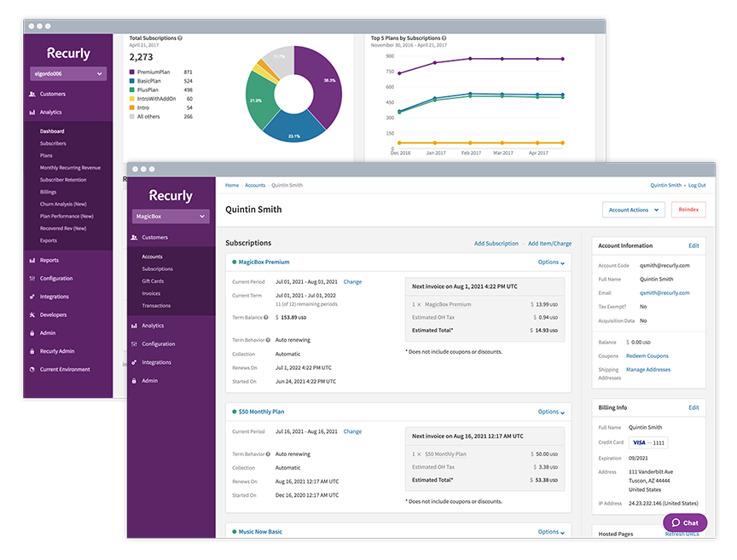
Task: Open Subscriber Retention in back window
Action: pos(63,180)
